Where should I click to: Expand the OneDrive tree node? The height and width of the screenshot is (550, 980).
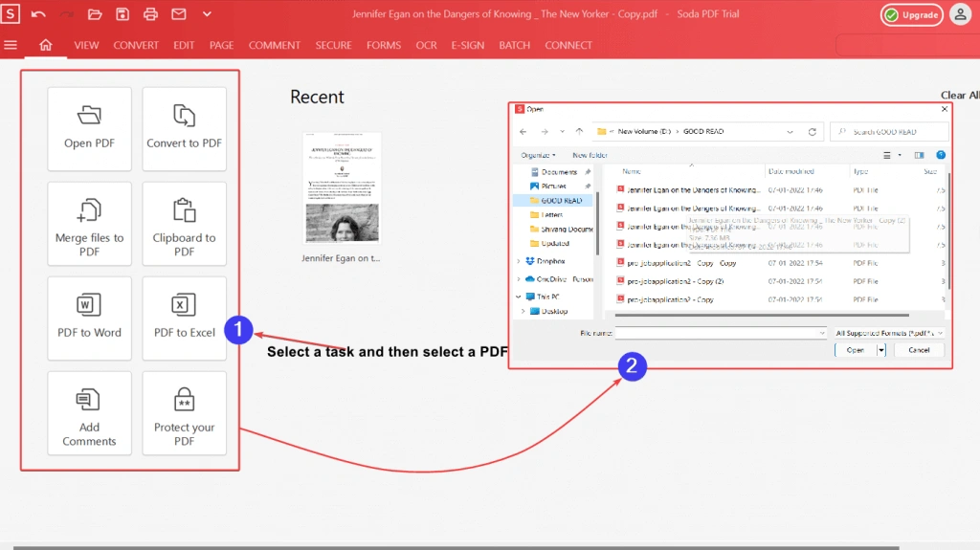pos(518,279)
